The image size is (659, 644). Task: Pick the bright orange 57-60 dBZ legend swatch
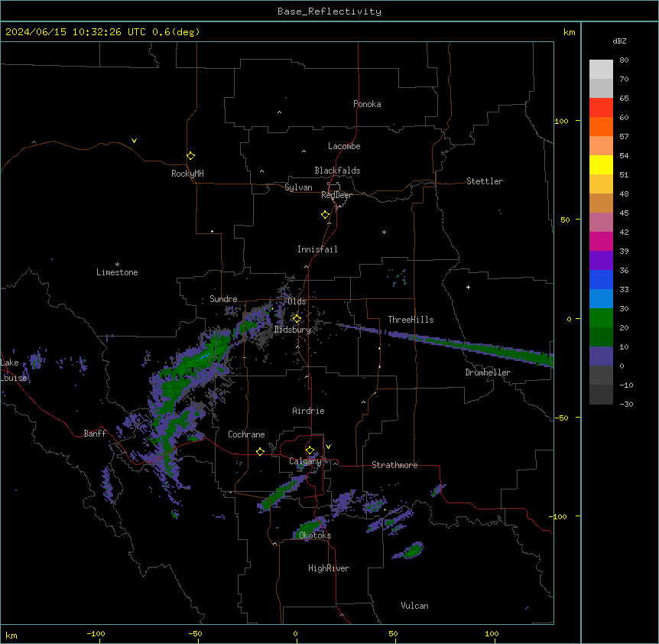(601, 126)
